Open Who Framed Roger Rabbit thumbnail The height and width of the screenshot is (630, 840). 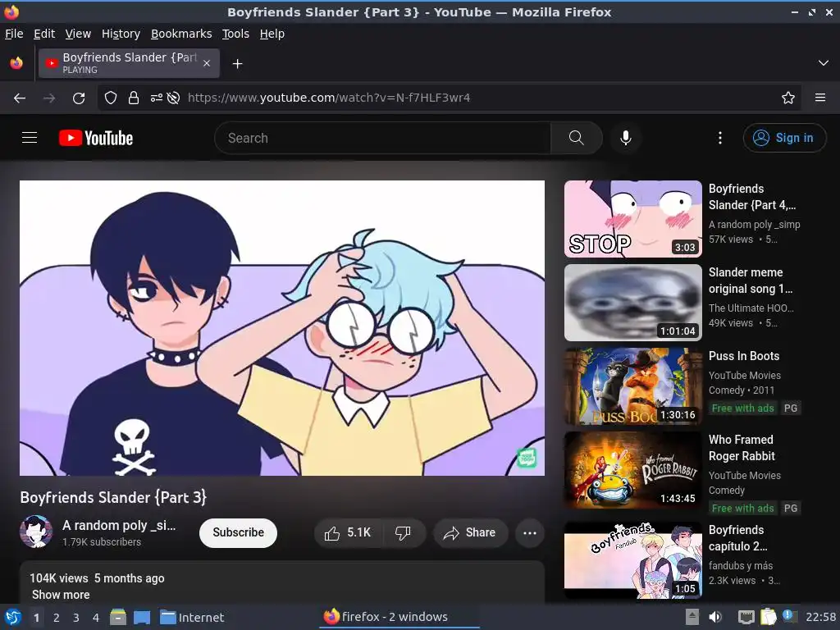pos(633,470)
